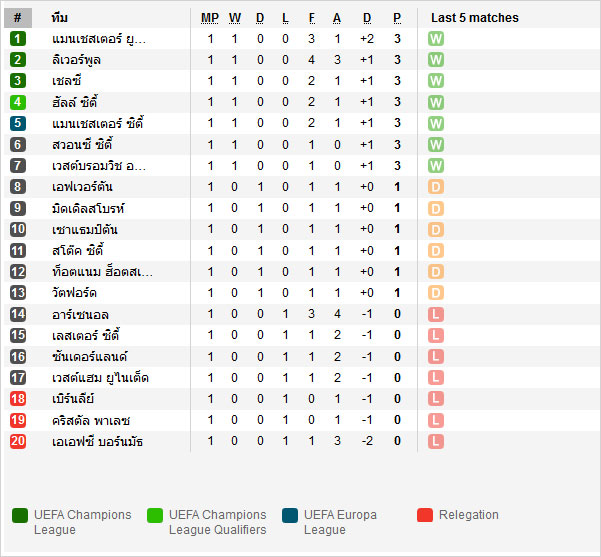Sort table by the P points header

[397, 18]
